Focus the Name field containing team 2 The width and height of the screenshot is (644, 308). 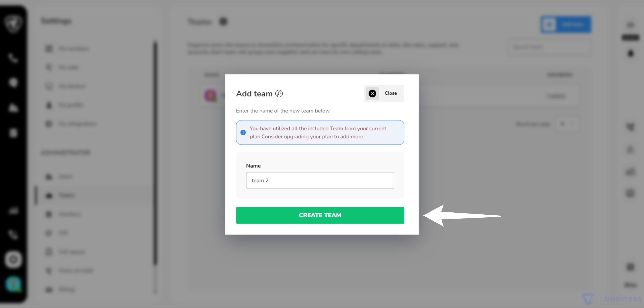tap(320, 180)
